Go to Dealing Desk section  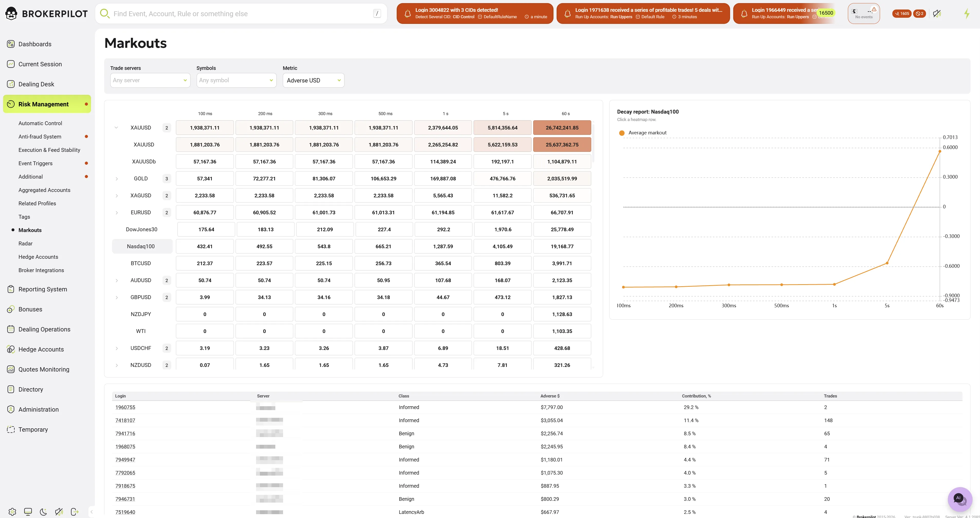pos(36,84)
